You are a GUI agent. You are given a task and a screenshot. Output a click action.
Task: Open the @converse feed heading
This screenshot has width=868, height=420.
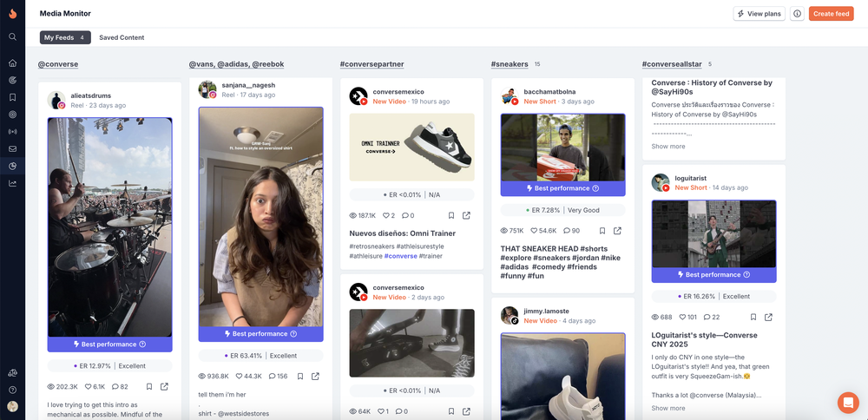pyautogui.click(x=58, y=64)
